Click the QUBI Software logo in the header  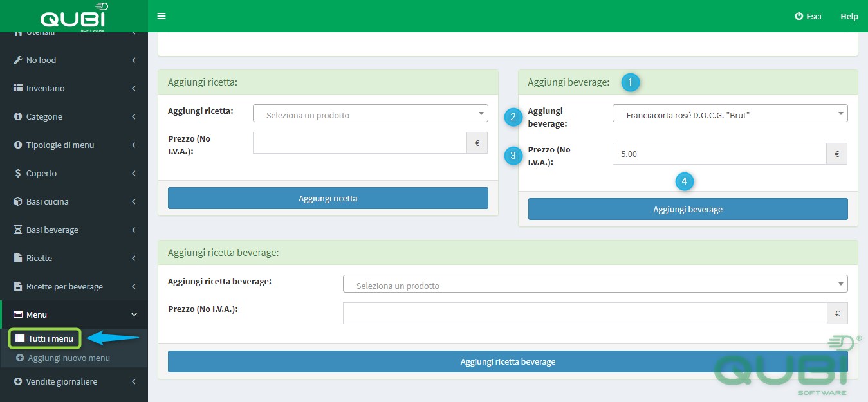coord(74,17)
